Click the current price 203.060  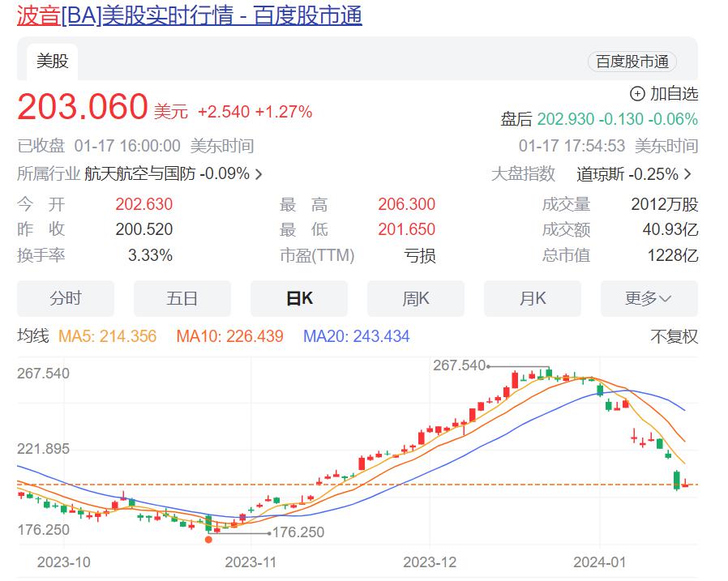point(83,107)
